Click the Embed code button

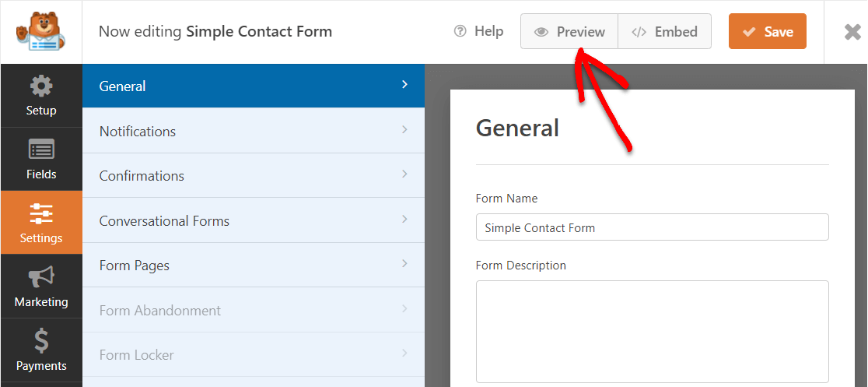click(664, 32)
